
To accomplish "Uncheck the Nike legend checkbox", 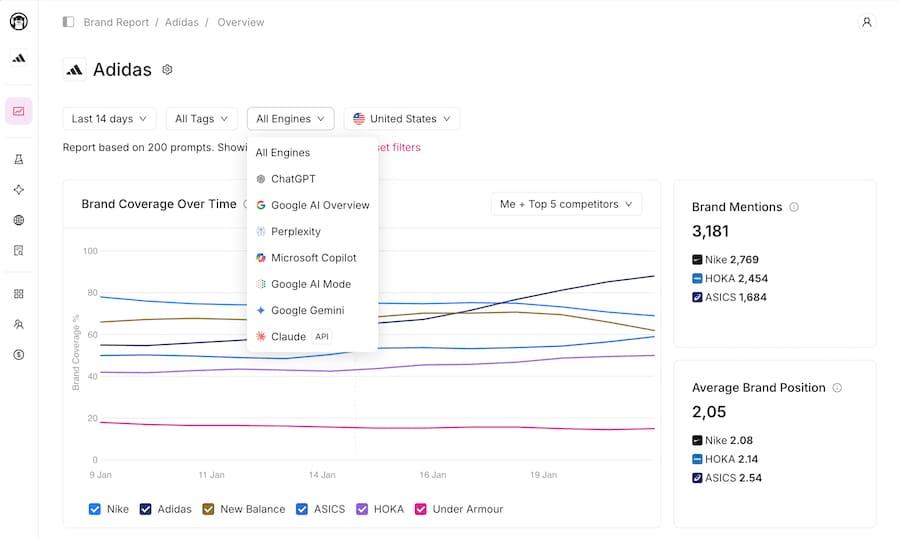I will click(x=95, y=509).
